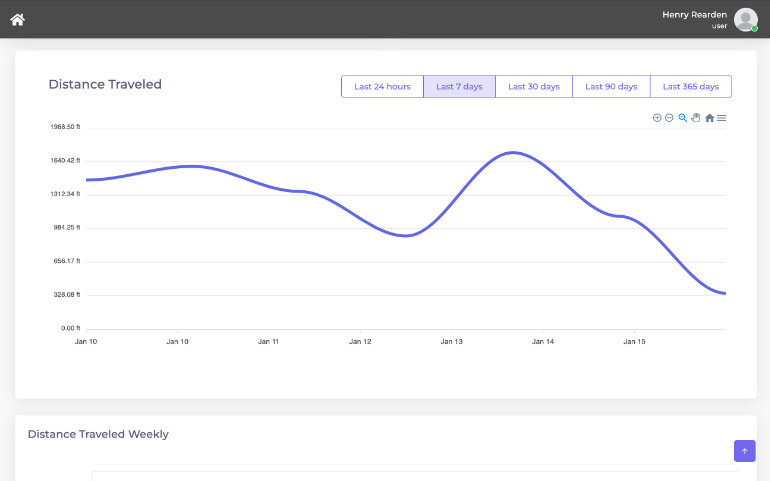Click the Jan 15 axis label
This screenshot has height=481, width=770.
[634, 341]
